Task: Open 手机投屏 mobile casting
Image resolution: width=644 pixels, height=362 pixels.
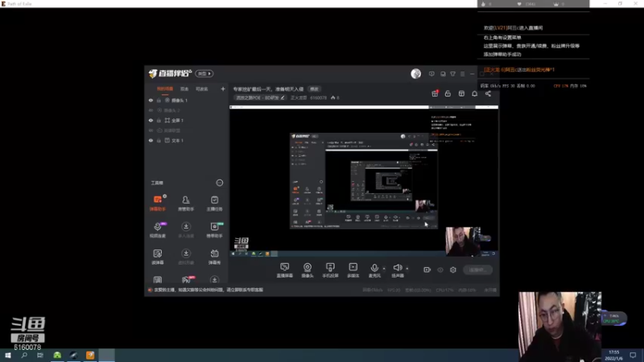Action: tap(330, 270)
